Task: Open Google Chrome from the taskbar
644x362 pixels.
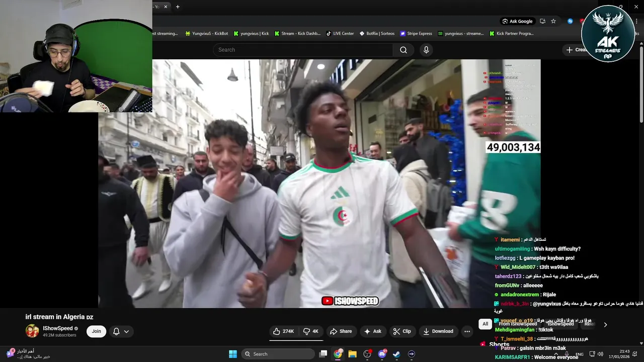Action: click(338, 354)
